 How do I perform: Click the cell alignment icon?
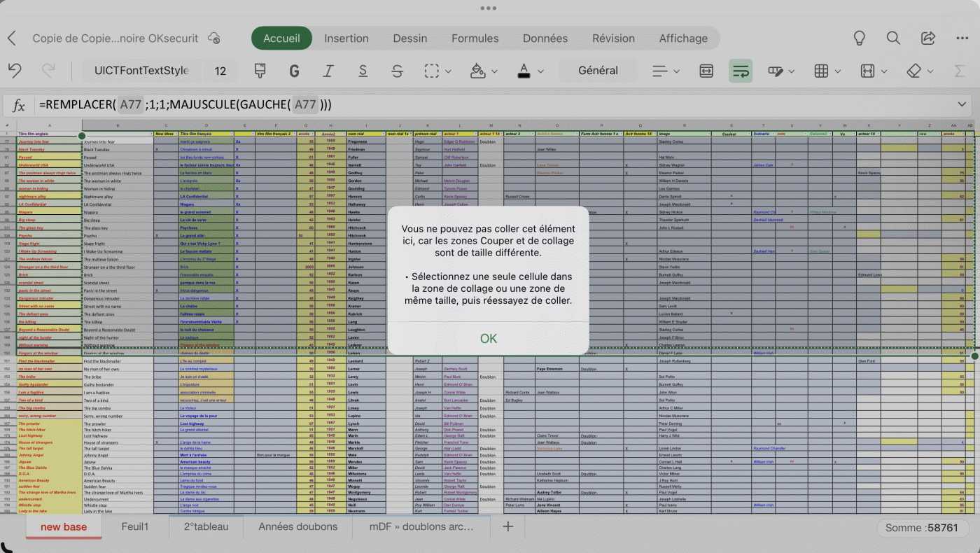click(659, 71)
